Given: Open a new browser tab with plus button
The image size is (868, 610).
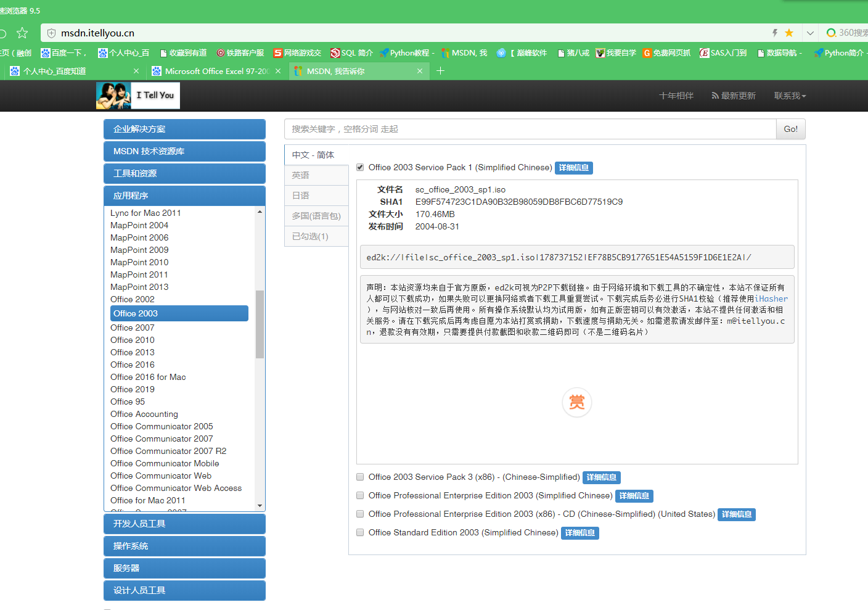Looking at the screenshot, I should pyautogui.click(x=440, y=71).
